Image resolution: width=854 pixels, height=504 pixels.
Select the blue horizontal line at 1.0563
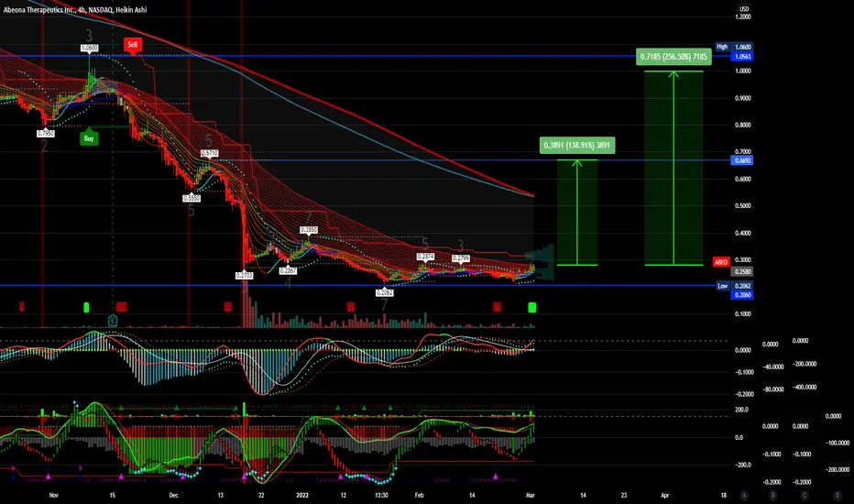[365, 56]
